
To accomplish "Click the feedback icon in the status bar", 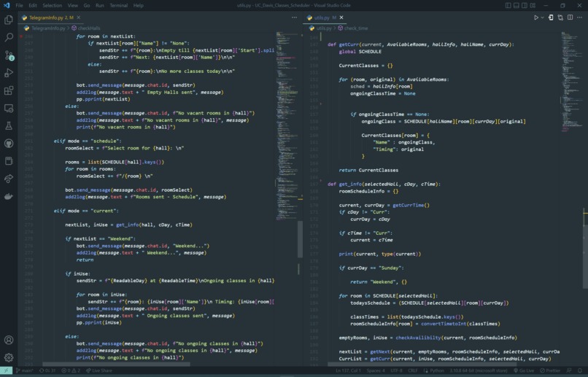I will (569, 370).
